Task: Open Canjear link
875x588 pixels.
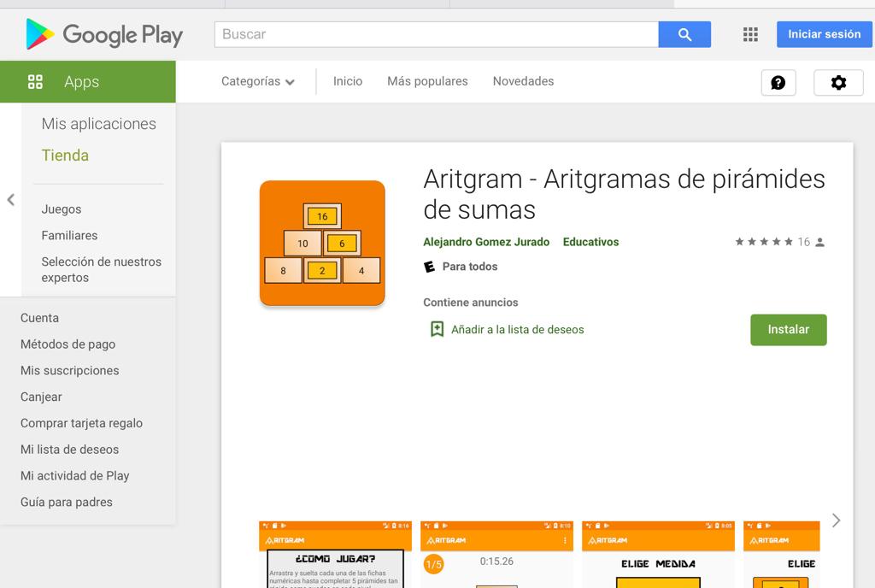Action: (x=41, y=397)
